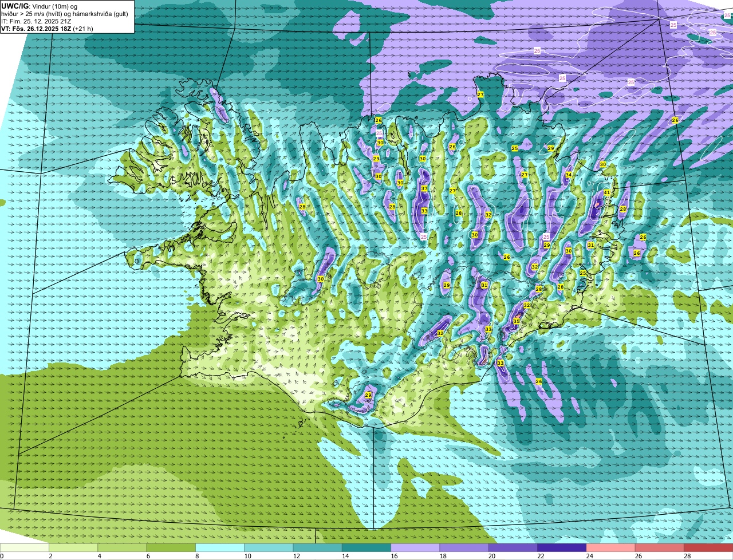Click the init time 'IT: Fim. 25. 12. 2025 21Z'
The width and height of the screenshot is (733, 560).
(36, 21)
